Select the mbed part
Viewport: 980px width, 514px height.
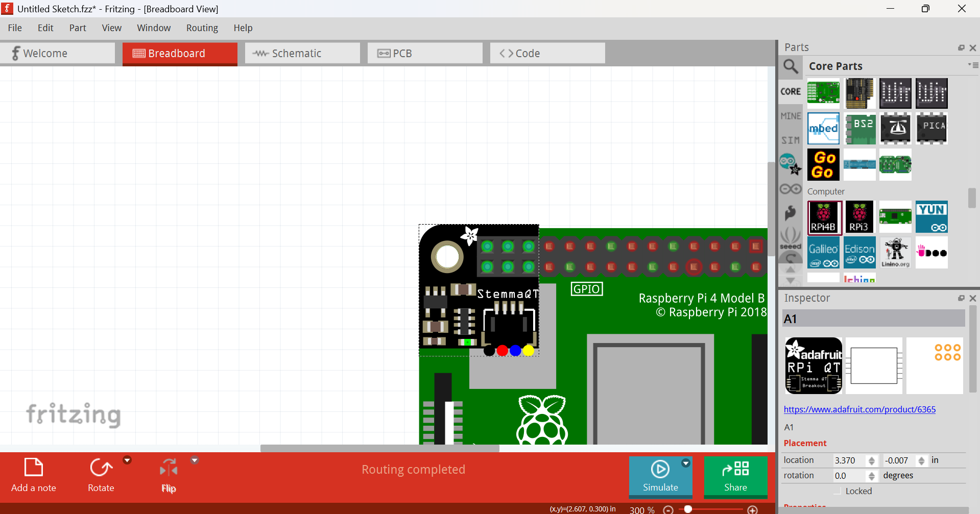pyautogui.click(x=824, y=129)
